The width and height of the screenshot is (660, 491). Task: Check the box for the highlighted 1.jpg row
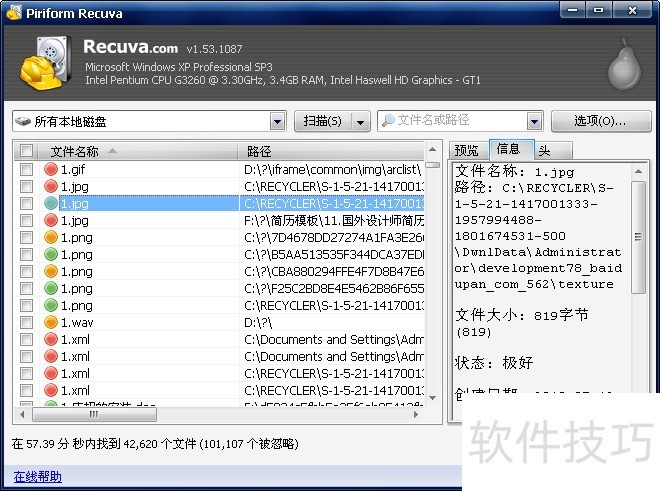pos(26,203)
